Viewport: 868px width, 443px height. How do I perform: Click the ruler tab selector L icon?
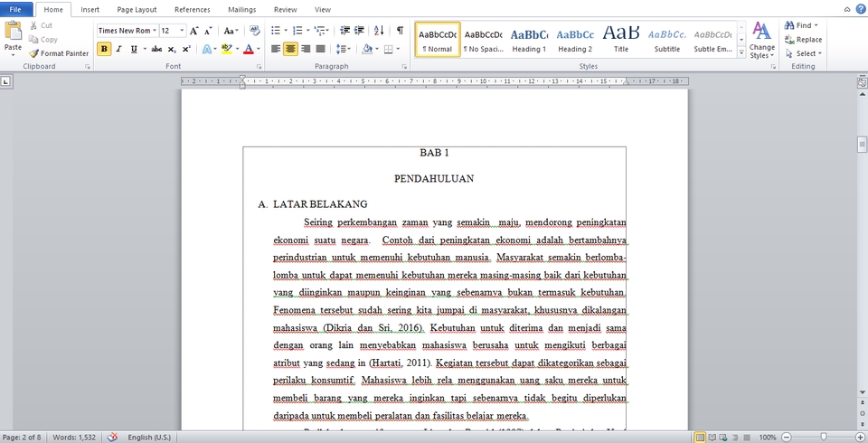coord(5,81)
